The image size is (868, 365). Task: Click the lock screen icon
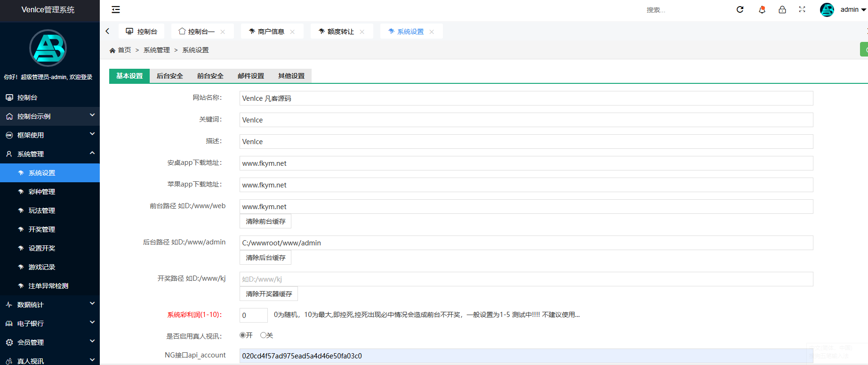point(782,9)
